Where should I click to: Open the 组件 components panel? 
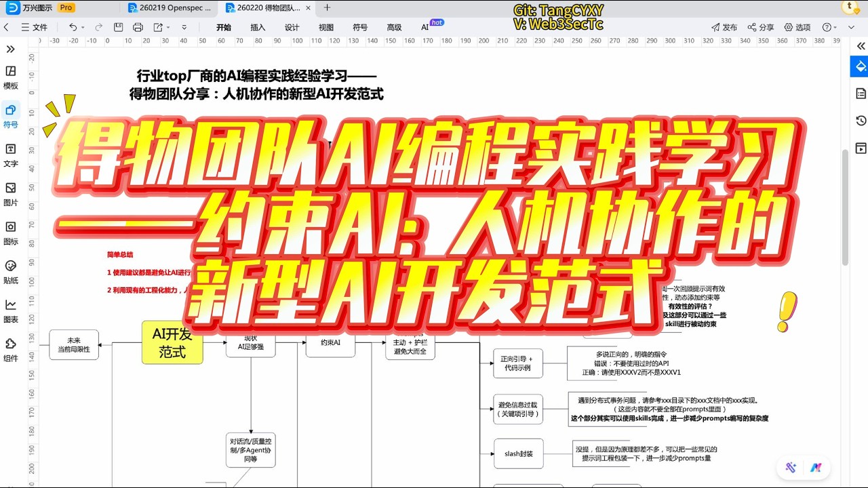(x=11, y=349)
